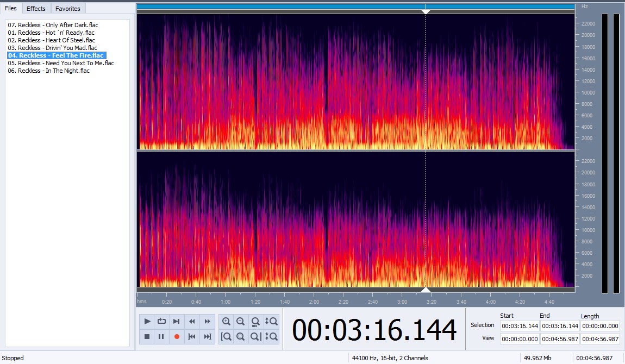
Task: Click the 0:20 mark on timeline ruler
Action: (167, 302)
